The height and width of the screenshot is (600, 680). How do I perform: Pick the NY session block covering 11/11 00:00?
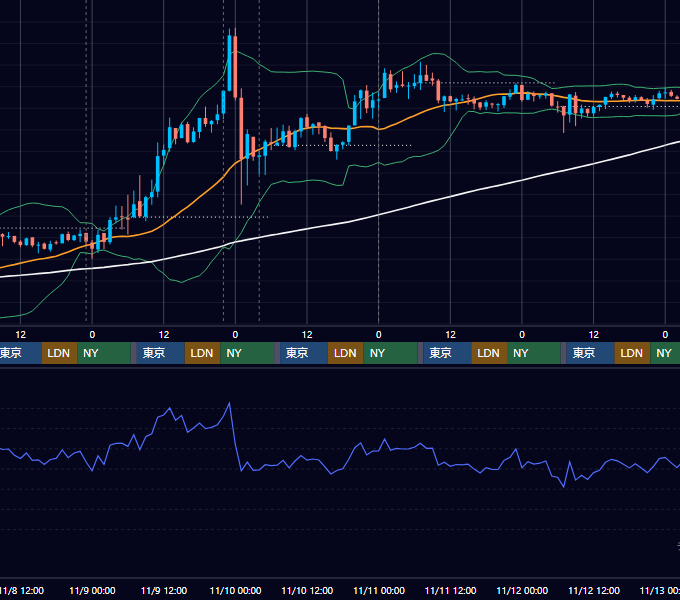click(390, 353)
